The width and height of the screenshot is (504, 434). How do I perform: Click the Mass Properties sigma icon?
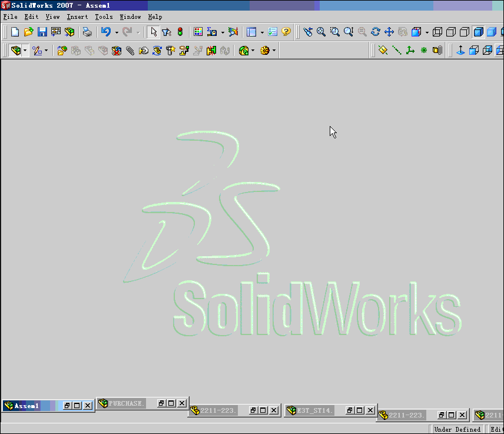[x=211, y=32]
